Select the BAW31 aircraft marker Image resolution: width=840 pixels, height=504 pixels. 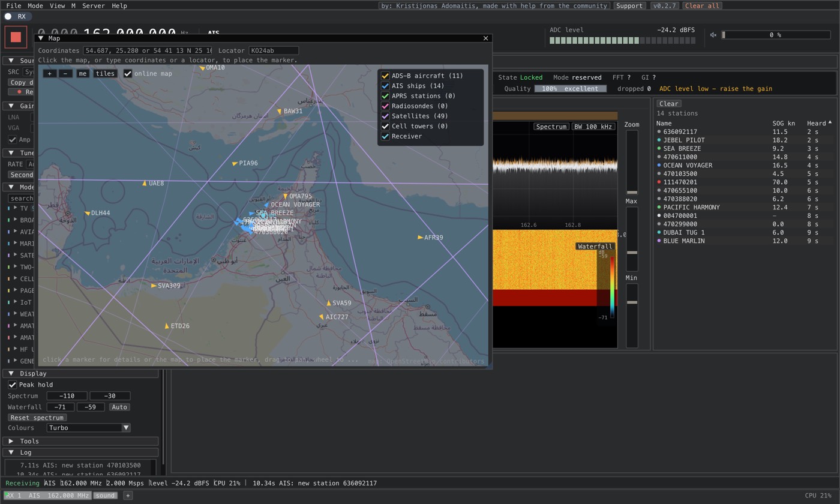(280, 112)
